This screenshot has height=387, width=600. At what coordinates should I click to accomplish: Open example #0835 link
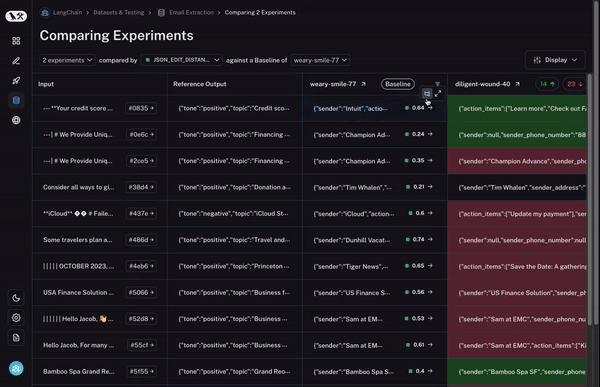click(141, 108)
